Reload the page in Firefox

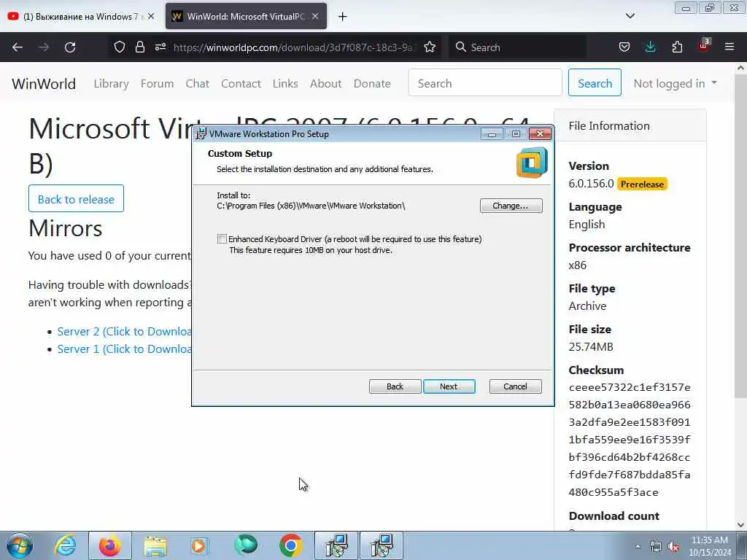[70, 47]
